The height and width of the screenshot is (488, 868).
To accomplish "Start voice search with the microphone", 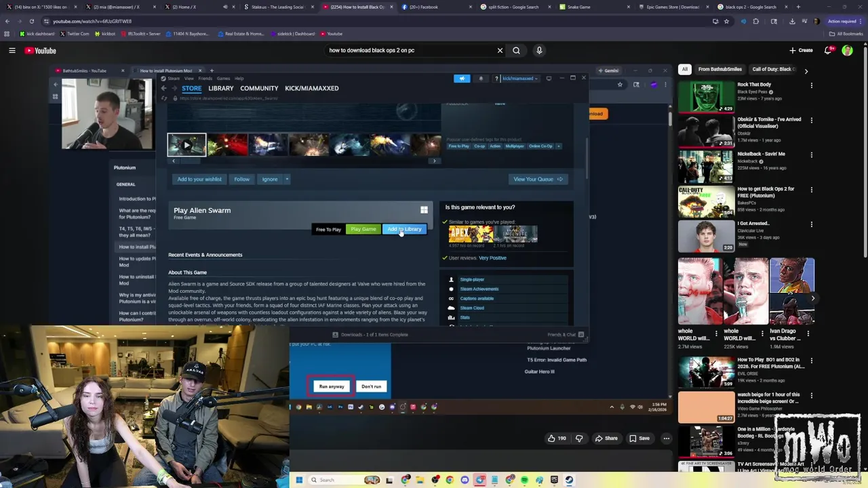I will click(x=539, y=50).
